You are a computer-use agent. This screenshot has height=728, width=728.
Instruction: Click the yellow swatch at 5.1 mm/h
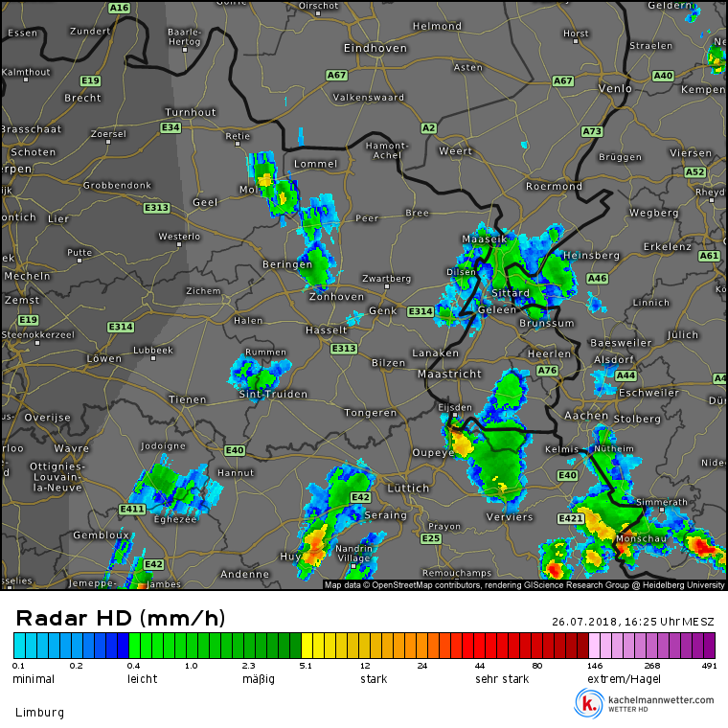tap(307, 646)
